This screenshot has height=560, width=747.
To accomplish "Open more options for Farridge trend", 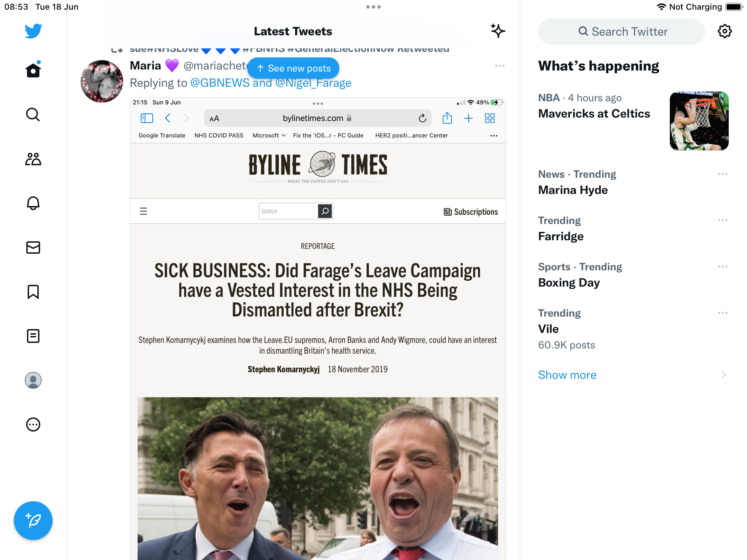I will tap(723, 220).
